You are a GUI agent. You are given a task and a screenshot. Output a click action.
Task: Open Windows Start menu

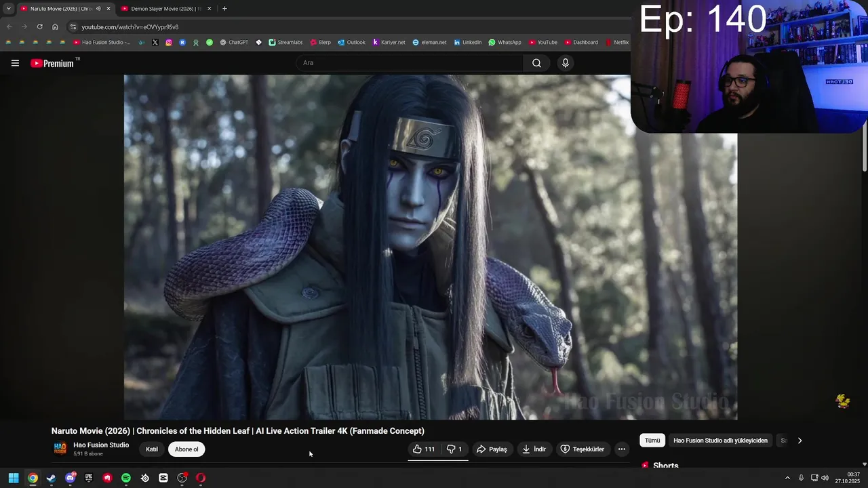pos(14,478)
